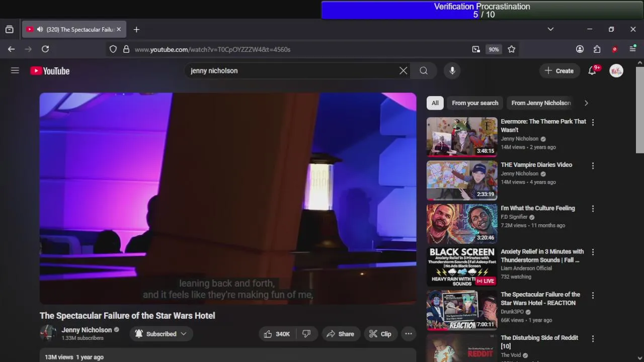Mute the playing tab via speaker icon
644x362 pixels.
pos(40,30)
